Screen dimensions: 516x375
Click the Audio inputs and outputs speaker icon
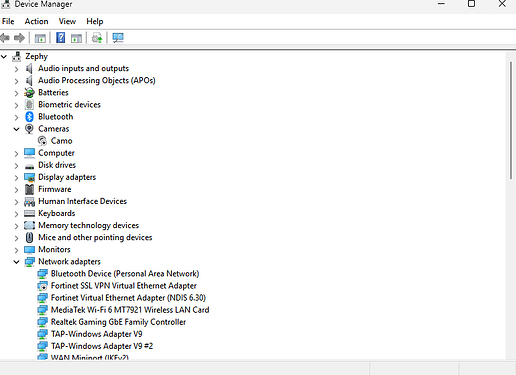pyautogui.click(x=29, y=69)
